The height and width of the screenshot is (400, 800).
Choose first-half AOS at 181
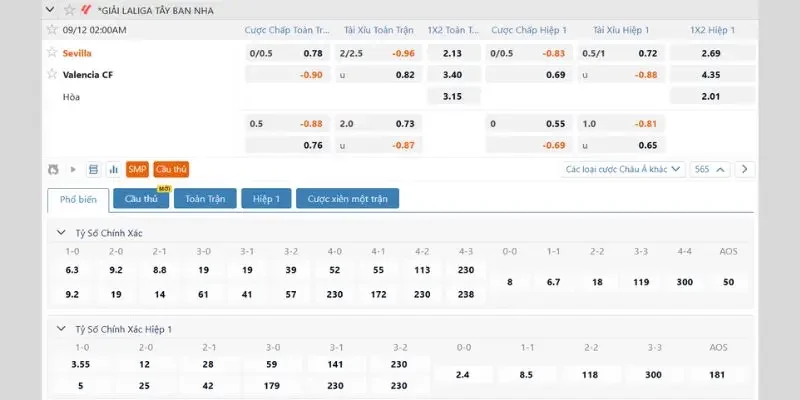[717, 375]
